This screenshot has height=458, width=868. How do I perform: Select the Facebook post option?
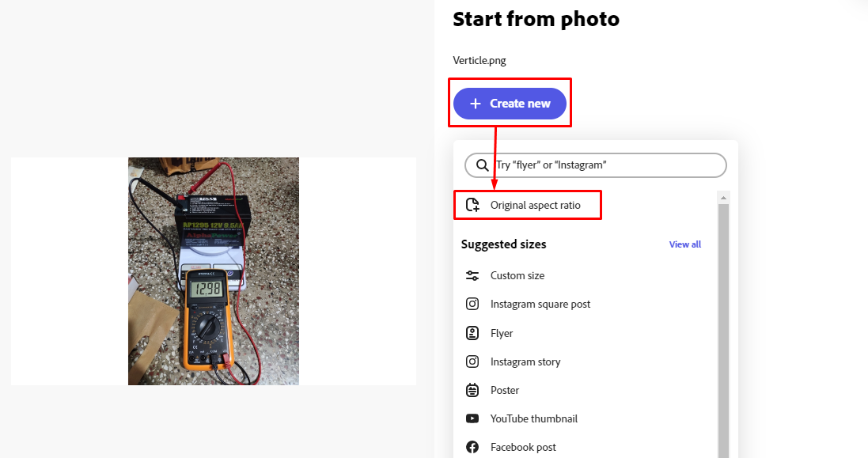point(523,447)
